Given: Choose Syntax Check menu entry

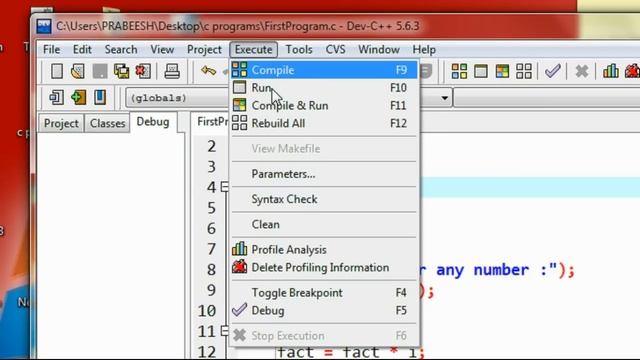Looking at the screenshot, I should 324,199.
